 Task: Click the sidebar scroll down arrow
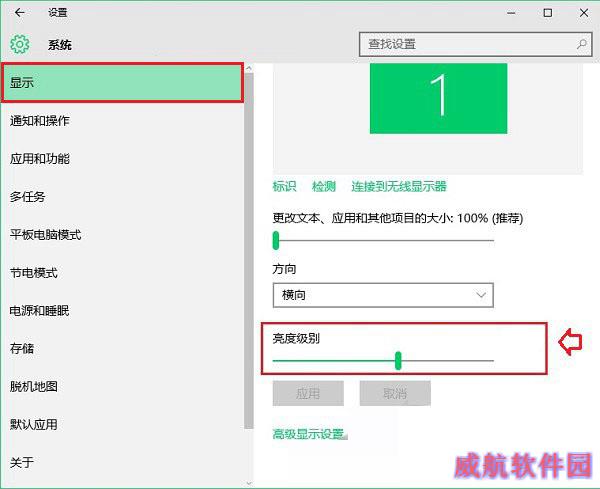(x=249, y=483)
